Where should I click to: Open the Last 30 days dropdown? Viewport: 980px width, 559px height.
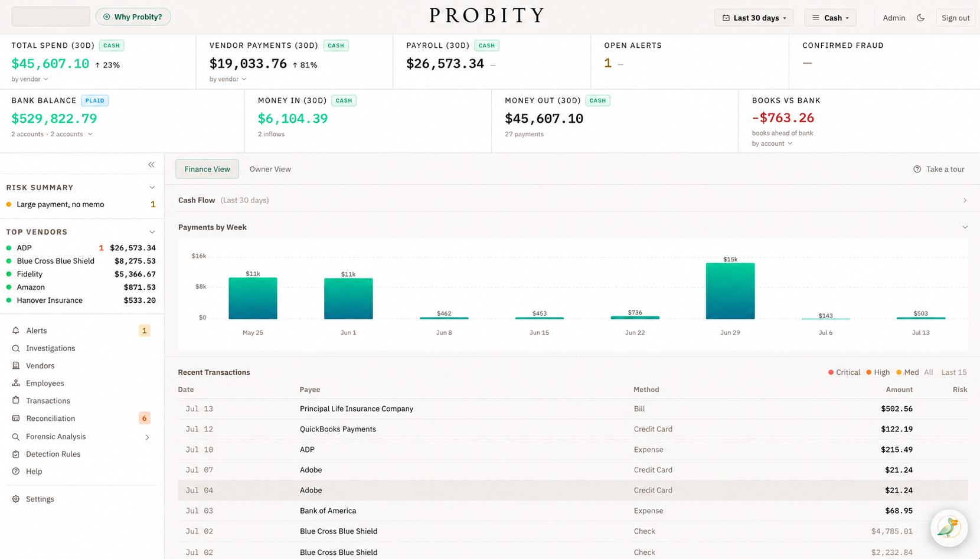(x=754, y=18)
